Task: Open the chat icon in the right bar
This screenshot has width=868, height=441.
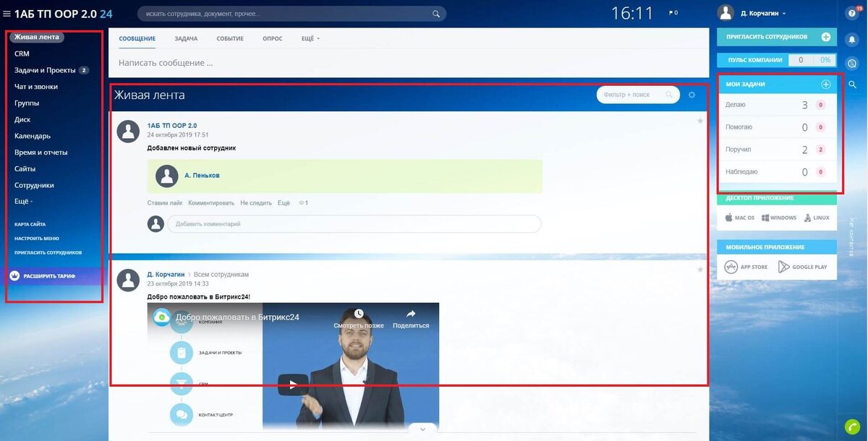Action: (852, 63)
